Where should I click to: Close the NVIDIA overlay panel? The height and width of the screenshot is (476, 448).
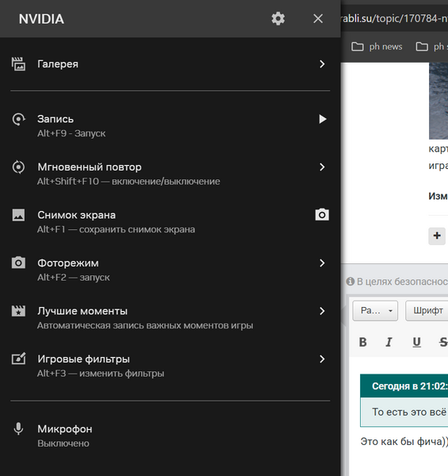point(318,19)
